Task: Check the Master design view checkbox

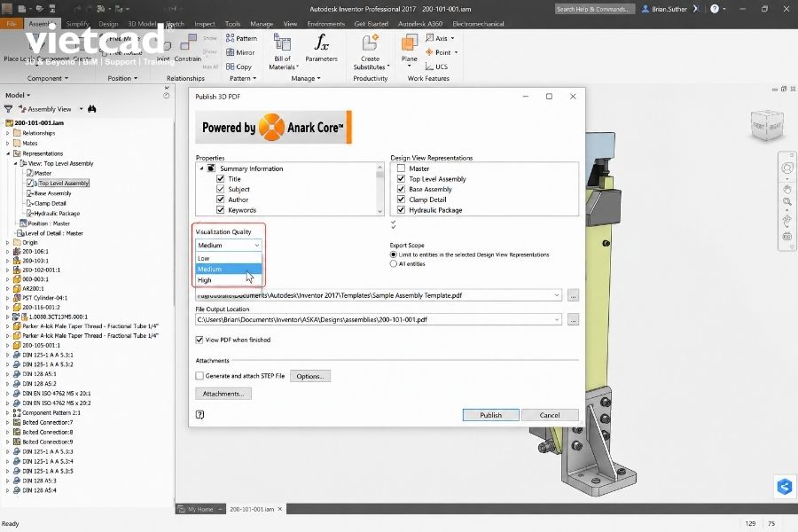Action: (401, 168)
